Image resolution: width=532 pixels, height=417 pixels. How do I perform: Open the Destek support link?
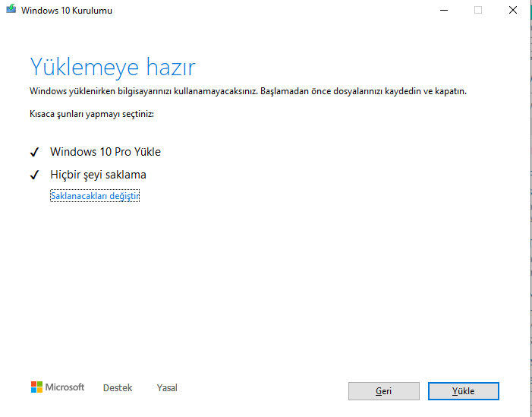pos(118,388)
